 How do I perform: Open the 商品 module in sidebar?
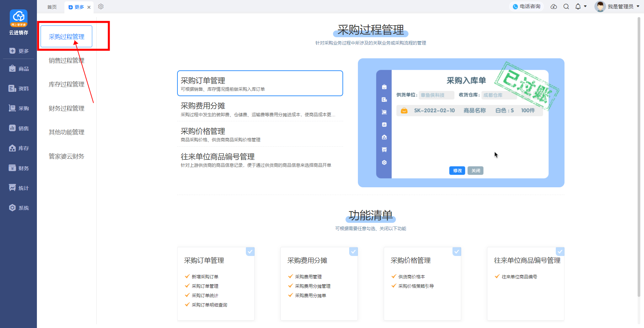(x=19, y=69)
